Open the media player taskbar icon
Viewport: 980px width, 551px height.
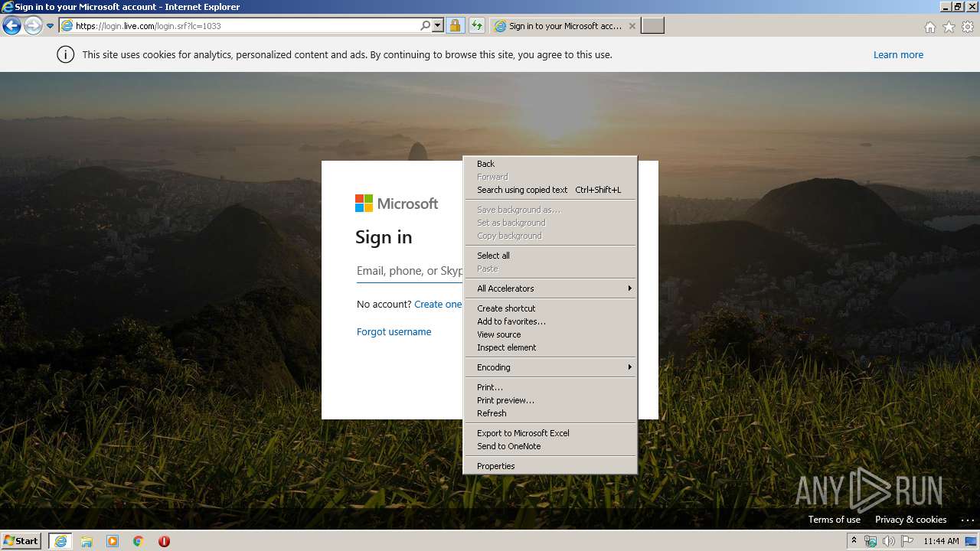tap(113, 541)
